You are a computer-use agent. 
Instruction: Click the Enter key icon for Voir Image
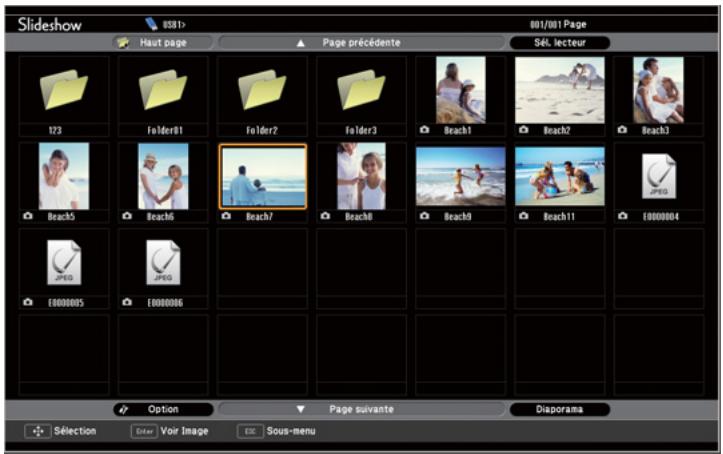144,431
